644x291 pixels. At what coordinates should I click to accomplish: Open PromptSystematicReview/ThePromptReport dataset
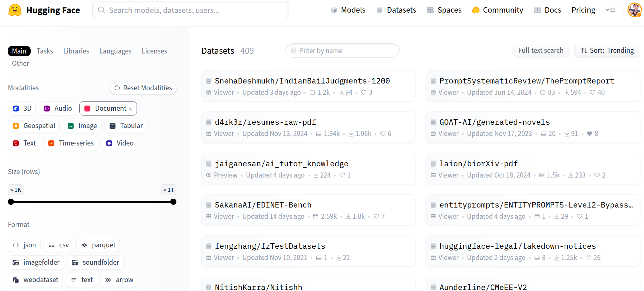pos(533,86)
